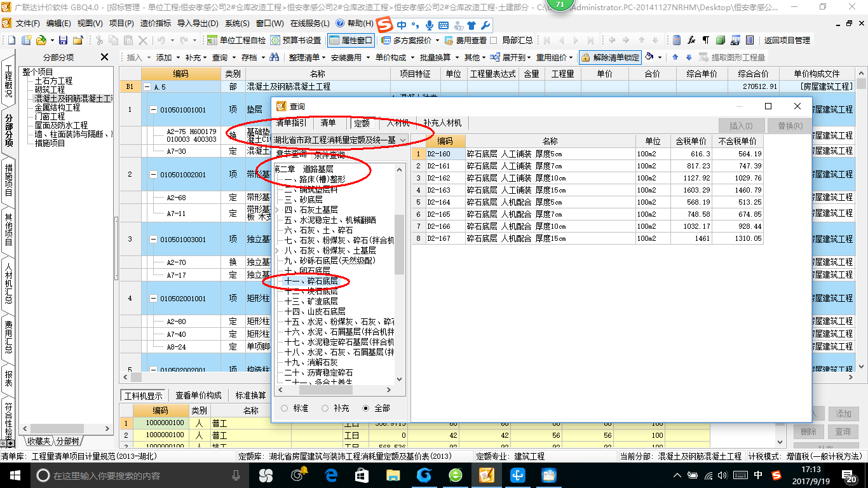This screenshot has height=488, width=868.
Task: Switch to the 条件查询 tab
Action: pyautogui.click(x=330, y=154)
